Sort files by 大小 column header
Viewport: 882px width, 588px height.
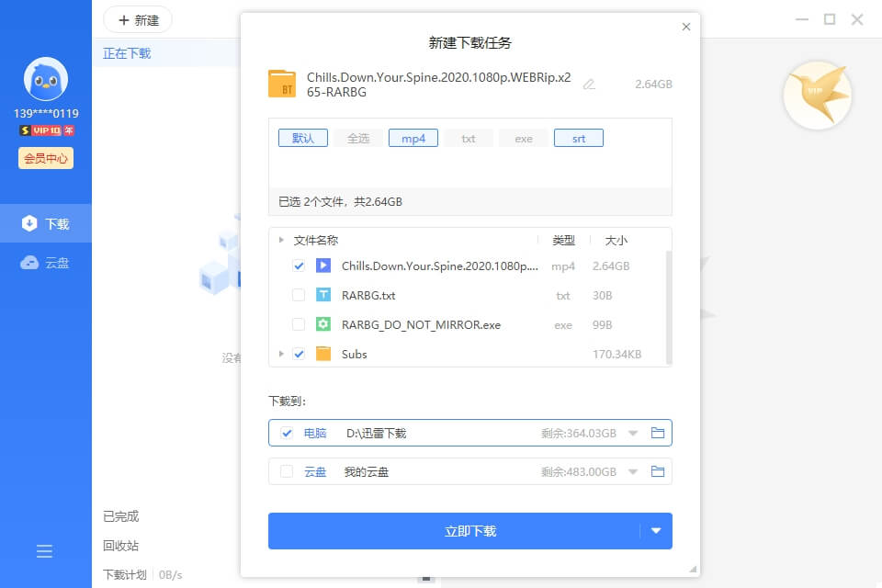pyautogui.click(x=616, y=241)
